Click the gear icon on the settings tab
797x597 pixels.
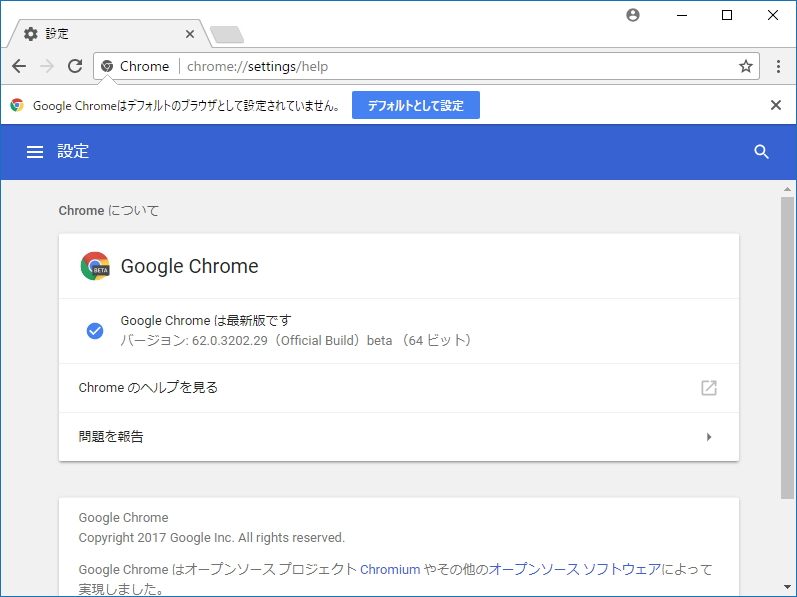click(30, 34)
